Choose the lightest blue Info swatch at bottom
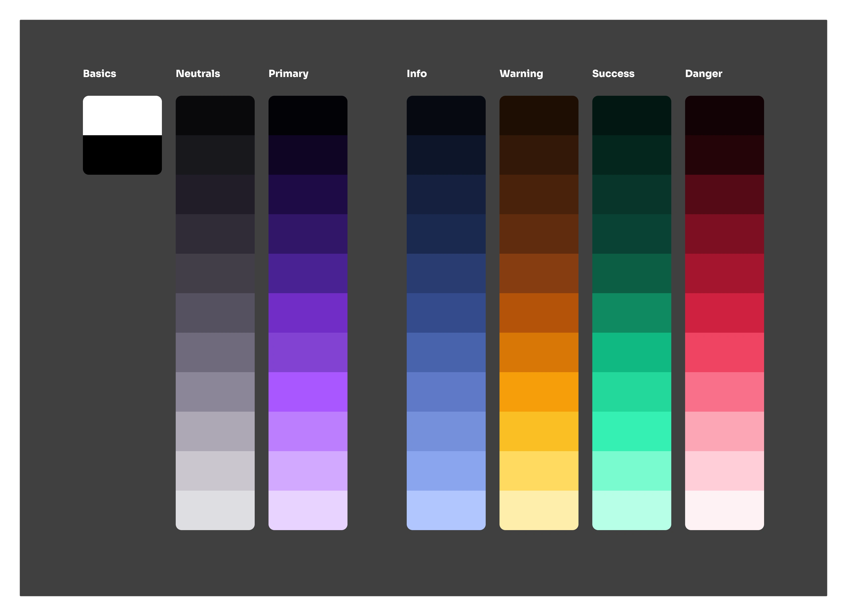The height and width of the screenshot is (616, 847). click(446, 510)
